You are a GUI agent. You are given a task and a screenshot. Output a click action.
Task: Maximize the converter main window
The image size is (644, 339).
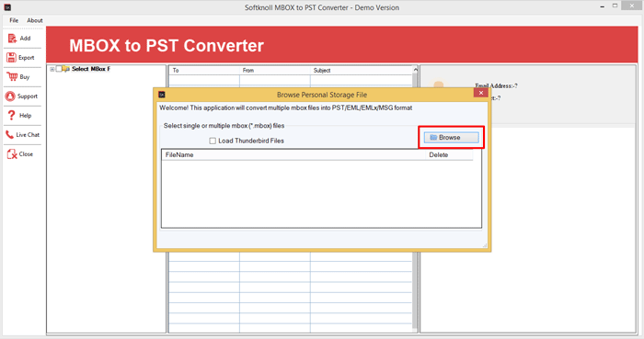pos(615,6)
